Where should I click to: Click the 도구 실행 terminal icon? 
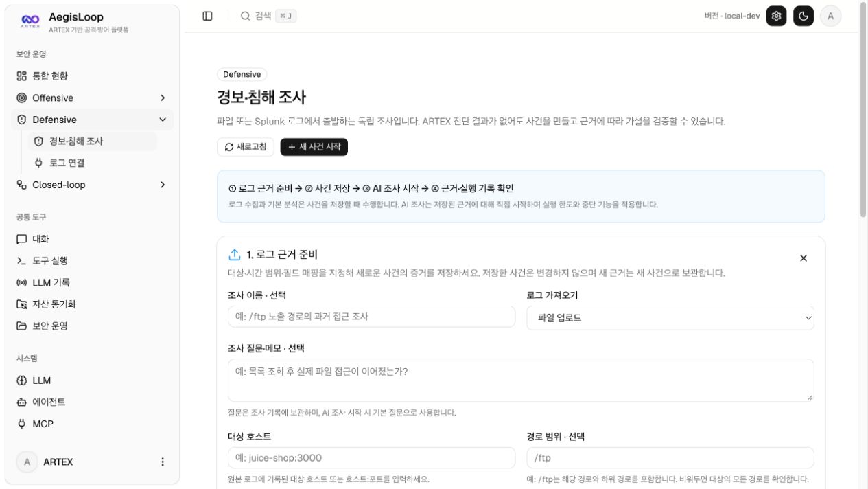(21, 261)
